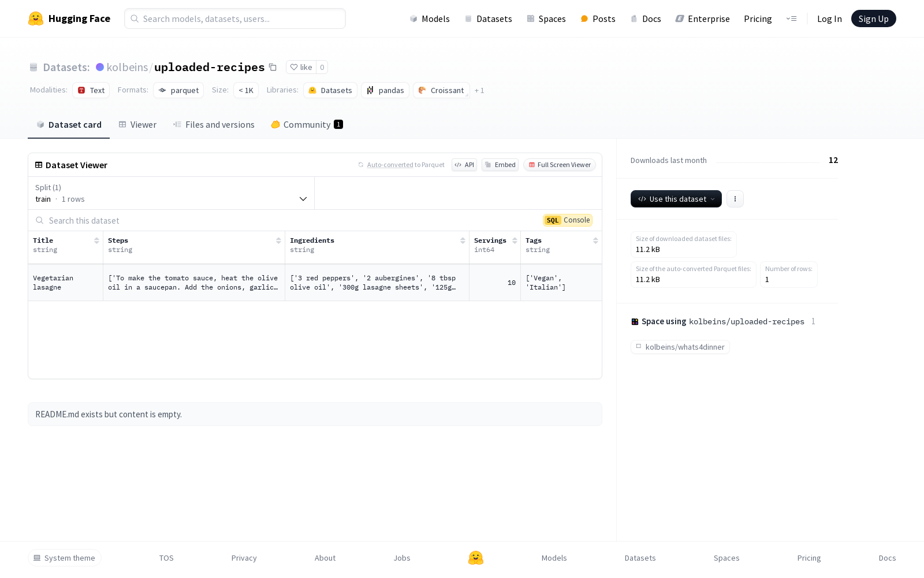Click the Vegetarian lasagne title cell
This screenshot has height=578, width=924.
click(x=65, y=283)
